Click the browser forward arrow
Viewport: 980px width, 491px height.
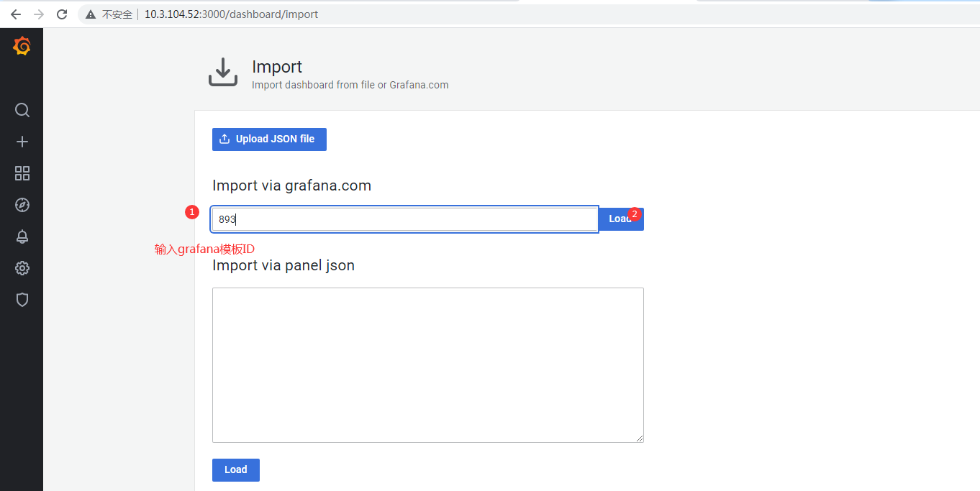(x=39, y=14)
